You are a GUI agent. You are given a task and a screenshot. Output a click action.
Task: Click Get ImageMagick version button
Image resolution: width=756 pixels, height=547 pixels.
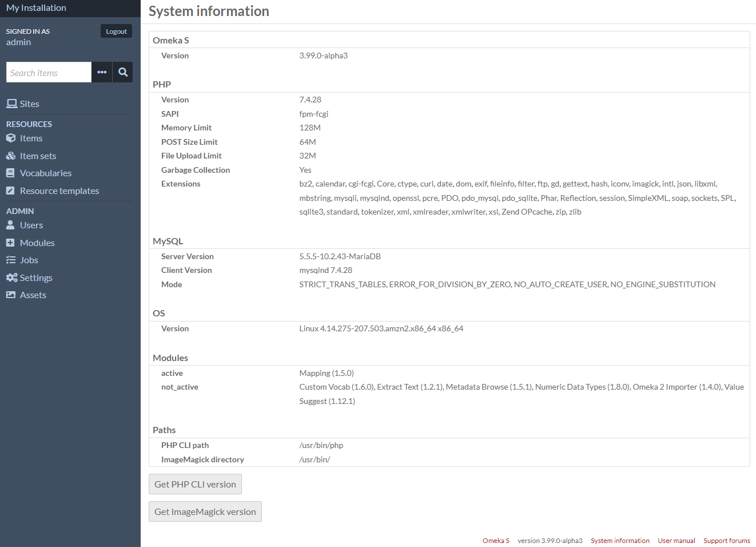pos(205,512)
